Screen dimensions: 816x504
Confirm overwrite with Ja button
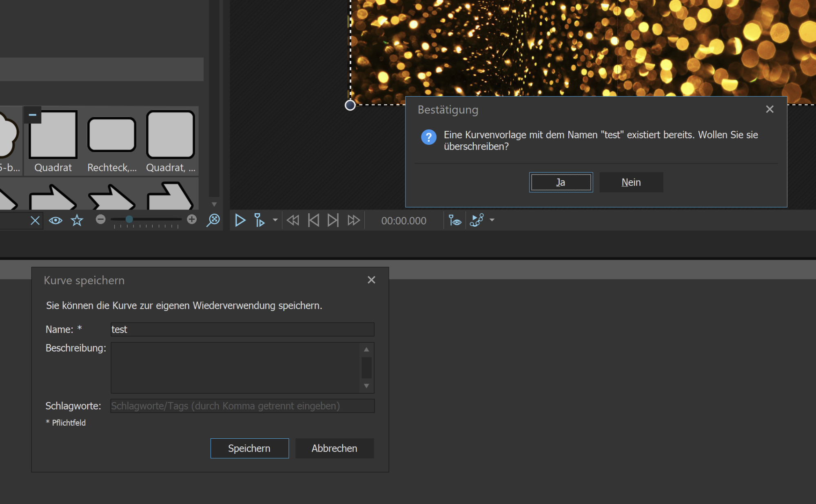tap(561, 182)
